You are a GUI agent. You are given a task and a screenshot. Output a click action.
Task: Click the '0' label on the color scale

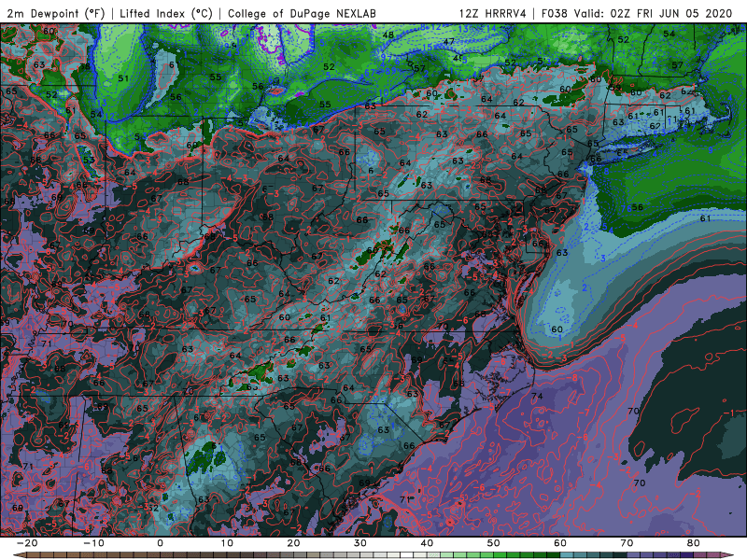click(x=160, y=543)
